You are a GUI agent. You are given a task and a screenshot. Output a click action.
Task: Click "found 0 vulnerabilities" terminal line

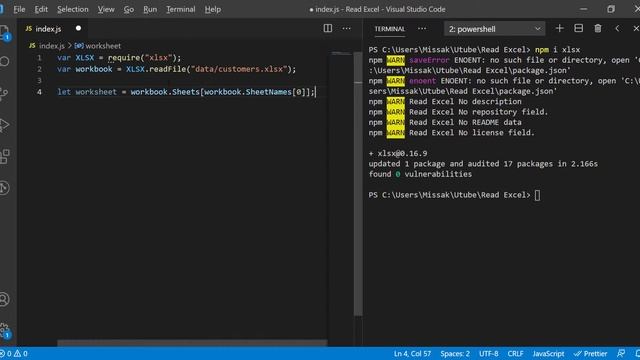coord(420,174)
